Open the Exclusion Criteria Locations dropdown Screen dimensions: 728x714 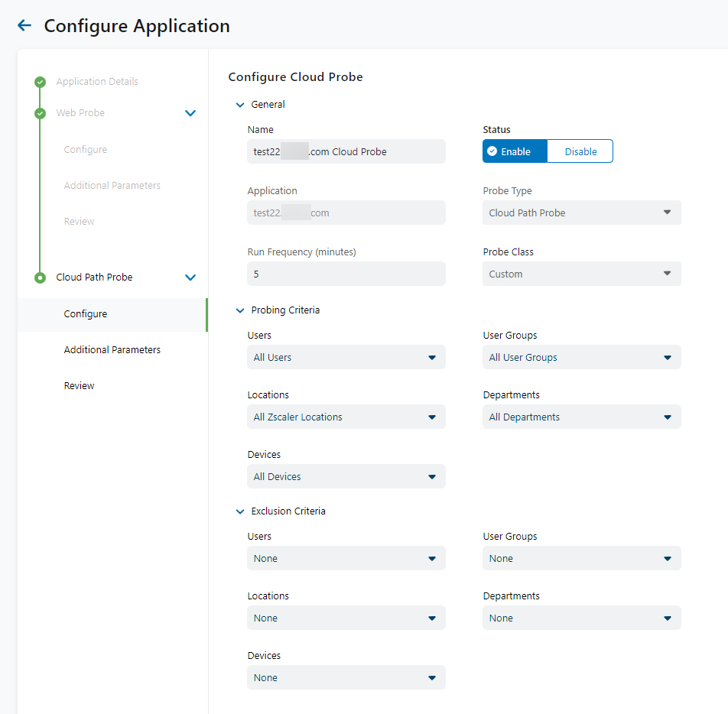(346, 618)
